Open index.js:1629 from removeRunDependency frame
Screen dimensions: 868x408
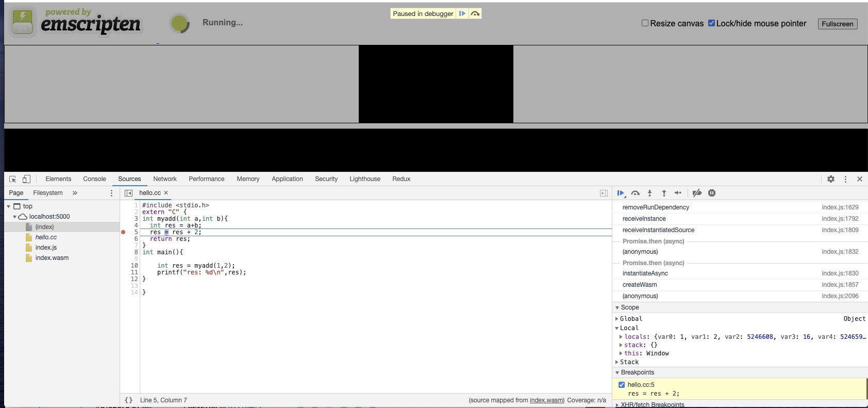coord(840,207)
